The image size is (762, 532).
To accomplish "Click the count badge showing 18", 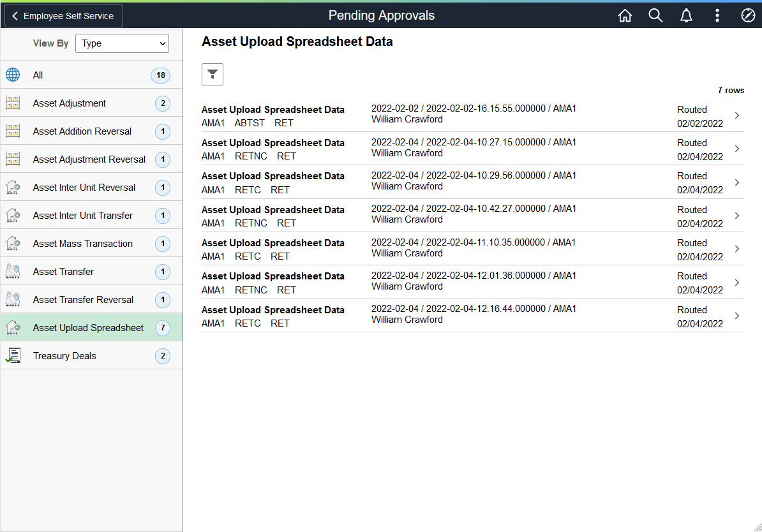I will point(160,75).
